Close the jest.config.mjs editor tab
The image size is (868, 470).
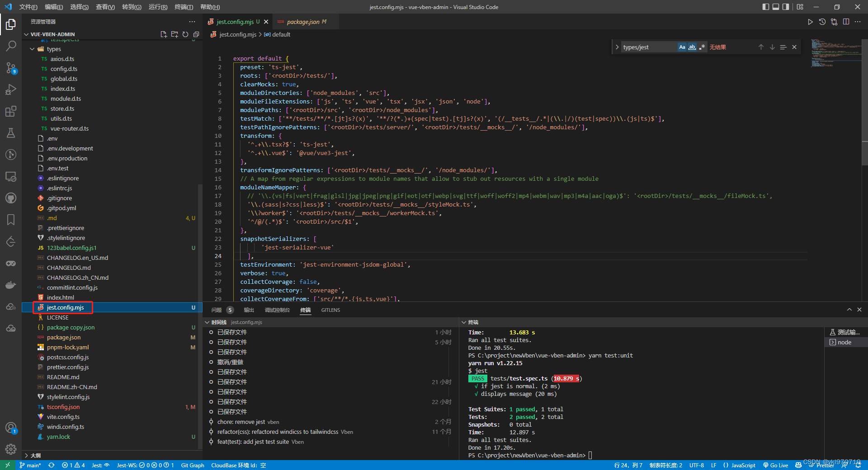pyautogui.click(x=266, y=22)
